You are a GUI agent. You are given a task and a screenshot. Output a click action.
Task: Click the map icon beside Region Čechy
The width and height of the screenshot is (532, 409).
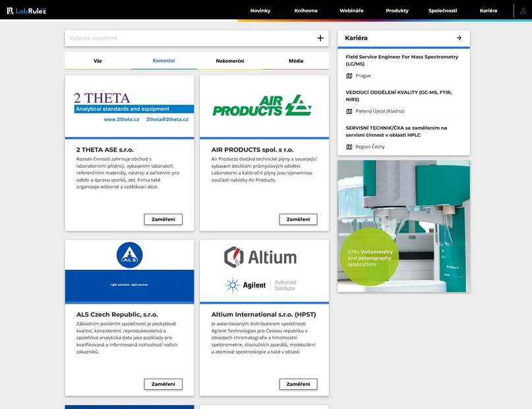(x=349, y=147)
